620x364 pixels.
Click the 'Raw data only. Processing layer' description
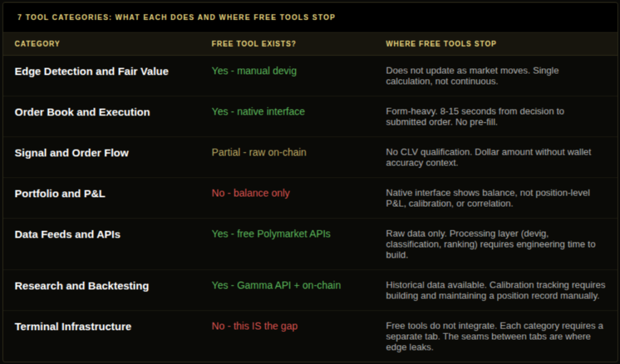(490, 244)
